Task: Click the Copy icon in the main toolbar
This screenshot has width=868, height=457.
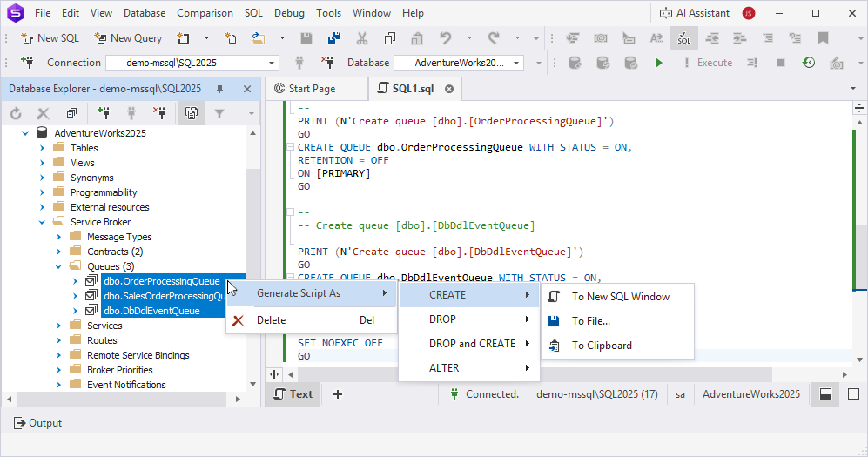Action: point(390,38)
